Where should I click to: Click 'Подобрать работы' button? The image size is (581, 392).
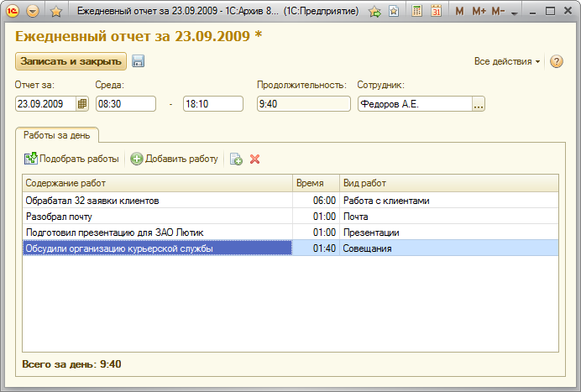pos(72,159)
